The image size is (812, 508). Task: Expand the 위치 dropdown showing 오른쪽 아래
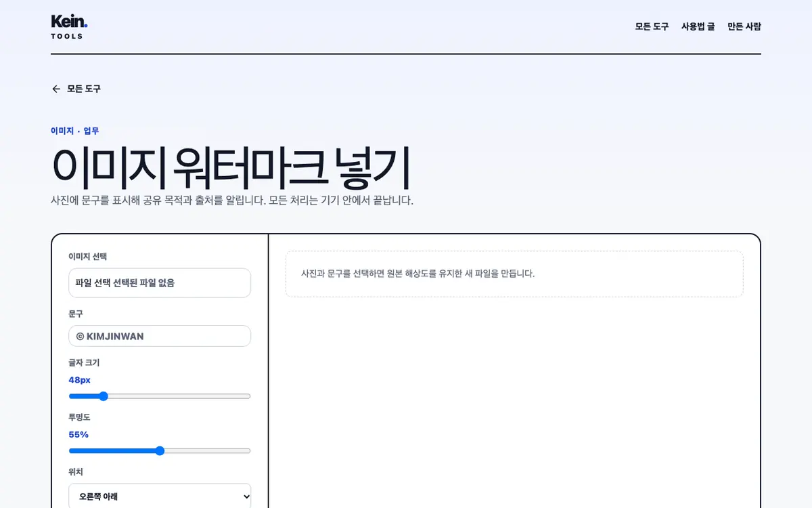point(160,496)
